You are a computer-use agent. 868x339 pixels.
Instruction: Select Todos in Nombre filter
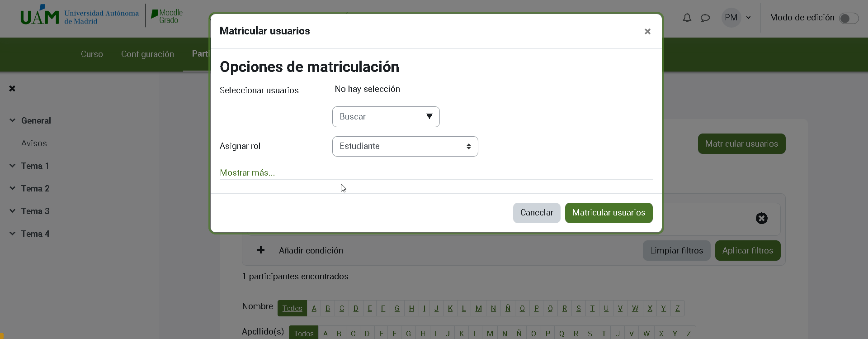292,308
